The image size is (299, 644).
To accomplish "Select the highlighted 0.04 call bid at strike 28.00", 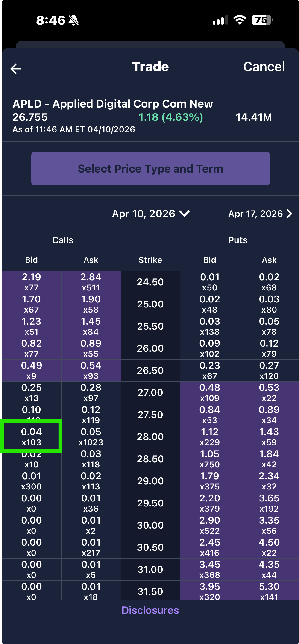I will pyautogui.click(x=31, y=436).
